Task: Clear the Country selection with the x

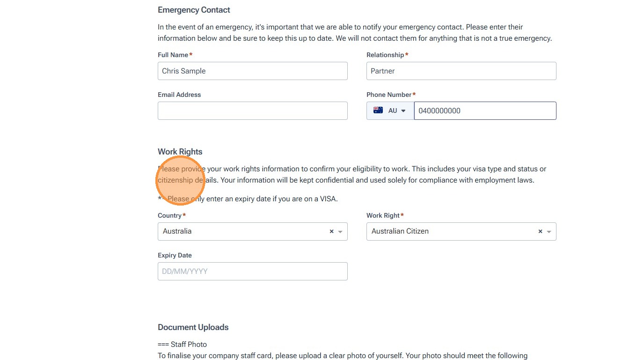Action: click(331, 231)
